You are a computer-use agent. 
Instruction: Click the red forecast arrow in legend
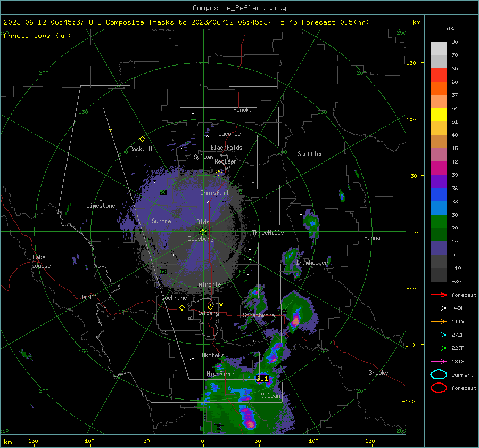[x=439, y=295]
